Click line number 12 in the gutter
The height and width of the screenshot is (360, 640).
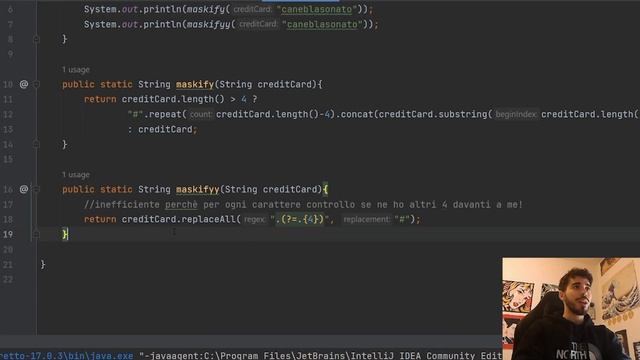(8, 115)
